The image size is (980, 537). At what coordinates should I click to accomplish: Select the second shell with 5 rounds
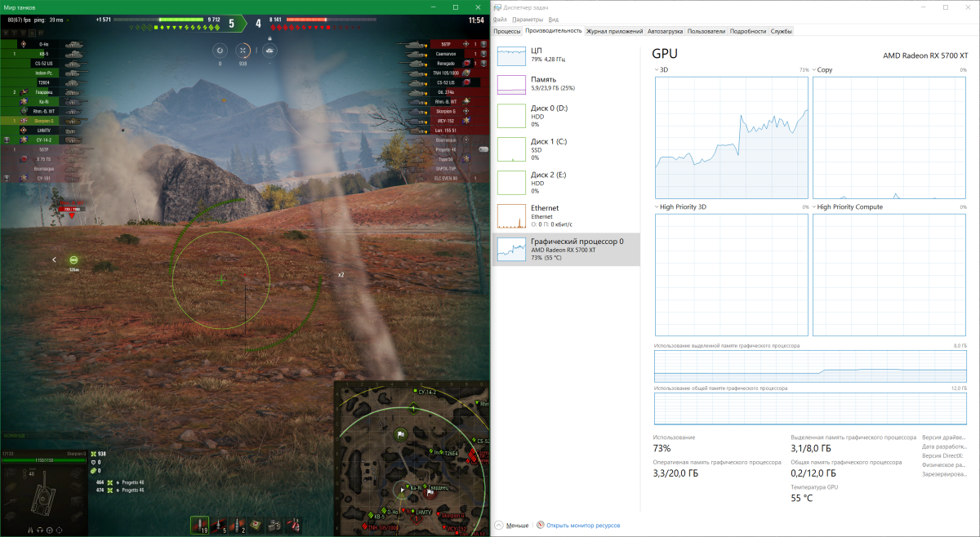click(x=220, y=525)
